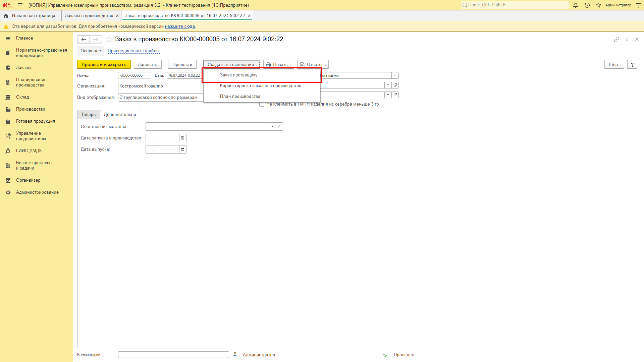Navigate back with left arrow button
644x362 pixels.
[84, 39]
